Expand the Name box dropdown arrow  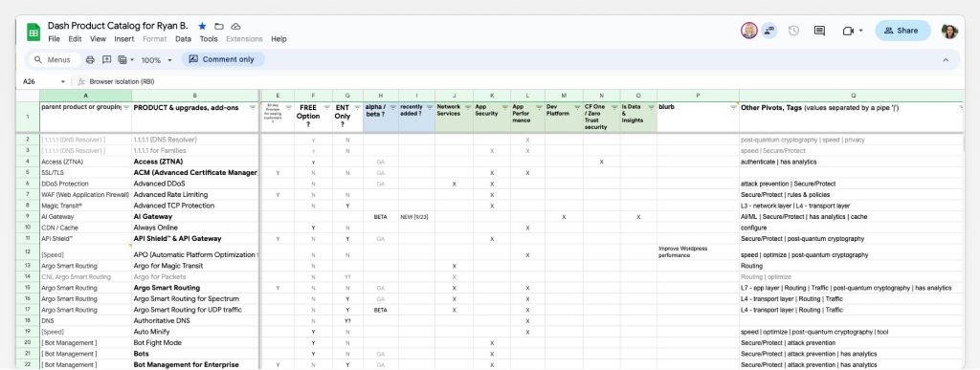point(62,81)
